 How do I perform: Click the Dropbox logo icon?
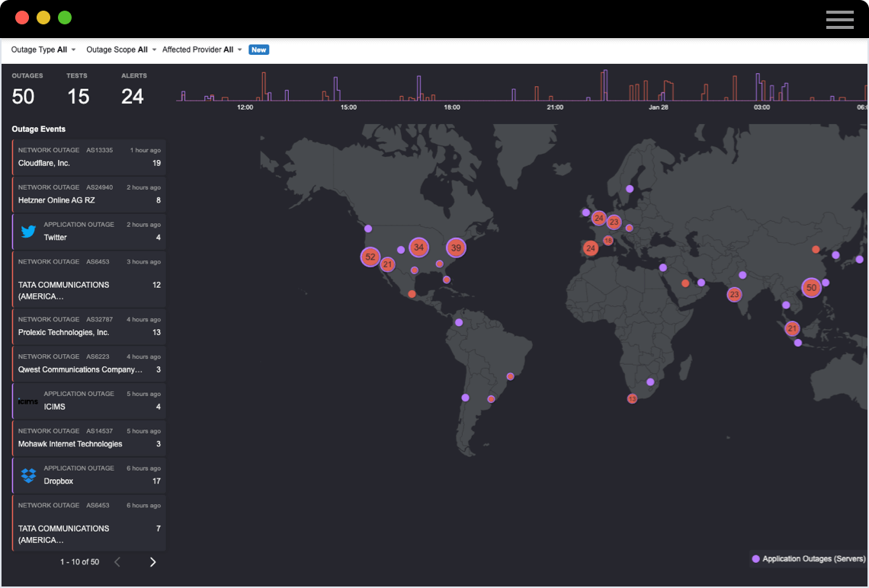coord(29,475)
